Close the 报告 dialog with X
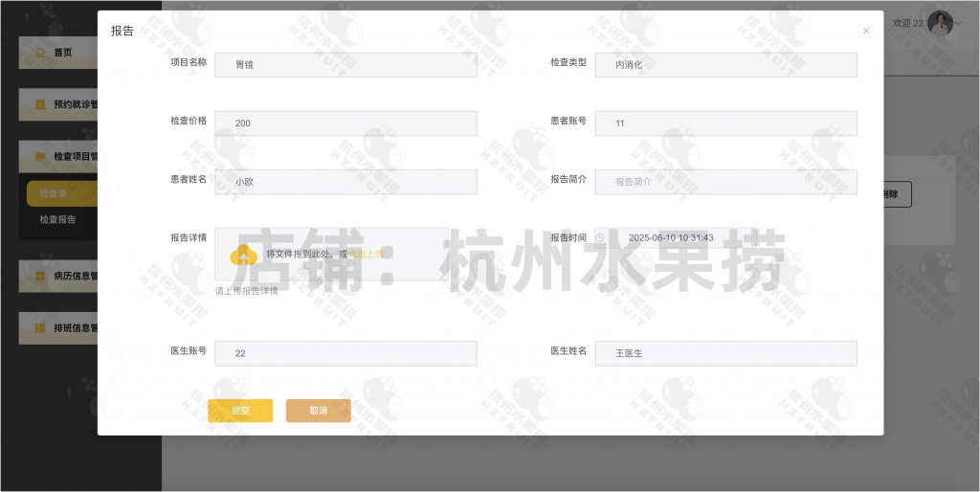980x492 pixels. tap(866, 31)
